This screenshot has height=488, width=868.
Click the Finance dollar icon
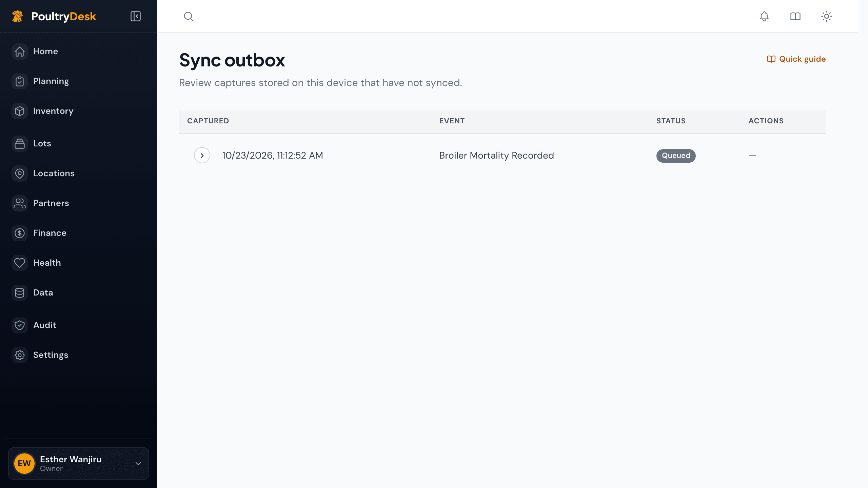(x=20, y=233)
